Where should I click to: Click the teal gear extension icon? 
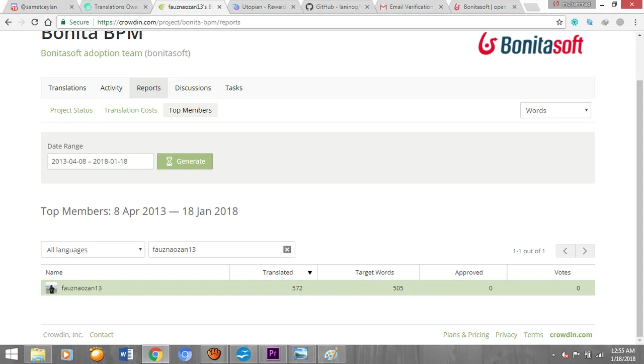pyautogui.click(x=575, y=22)
